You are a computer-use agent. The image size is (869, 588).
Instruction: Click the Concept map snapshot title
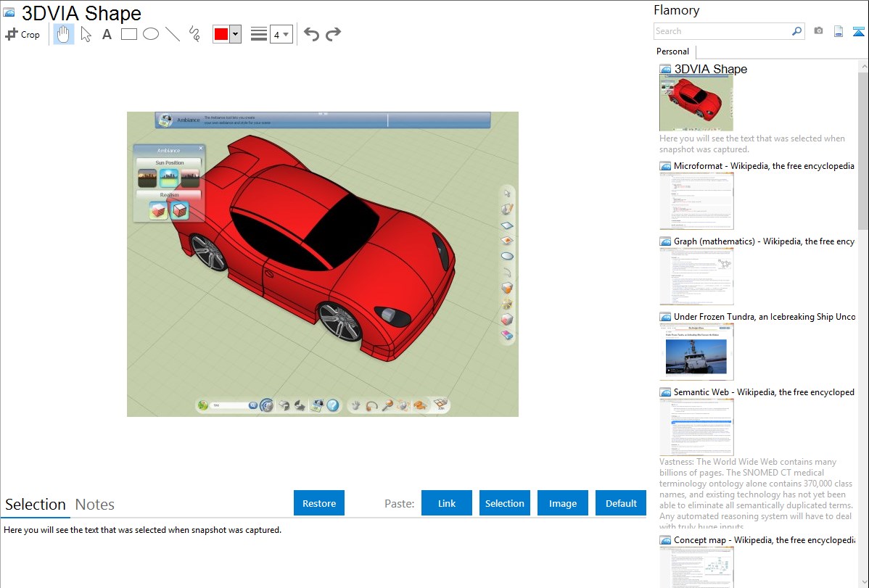765,540
